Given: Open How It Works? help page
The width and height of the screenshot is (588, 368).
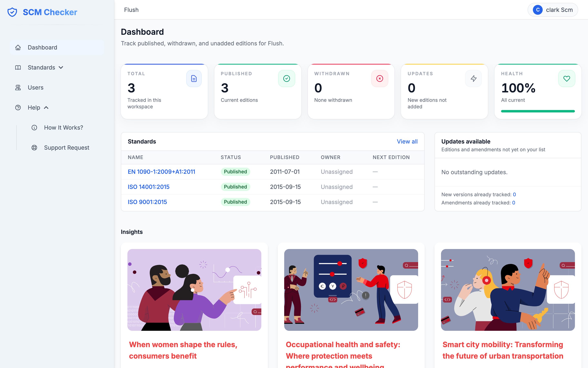Looking at the screenshot, I should coord(63,128).
